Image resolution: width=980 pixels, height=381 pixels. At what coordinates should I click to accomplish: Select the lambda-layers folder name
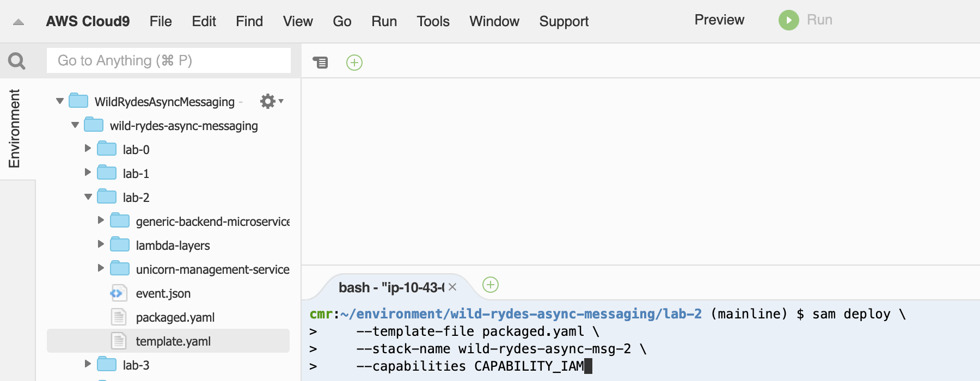pos(173,245)
